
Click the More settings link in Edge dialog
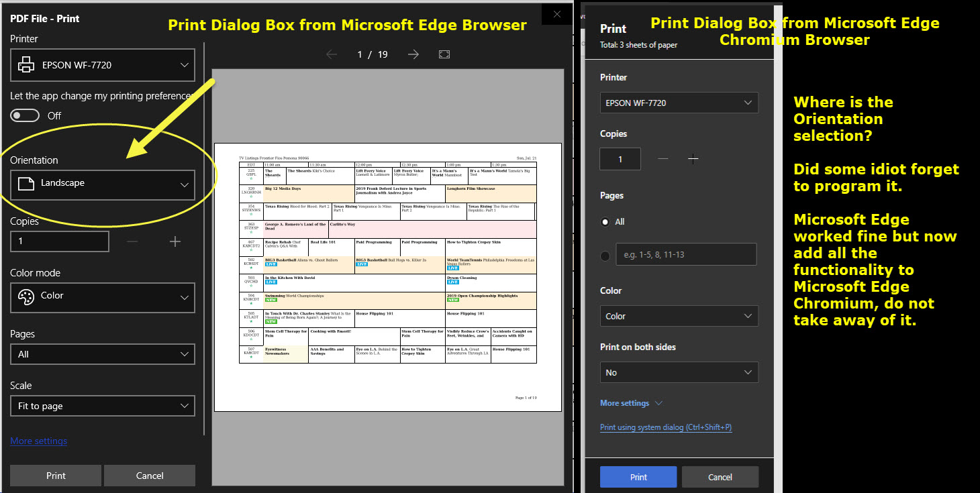pyautogui.click(x=38, y=441)
